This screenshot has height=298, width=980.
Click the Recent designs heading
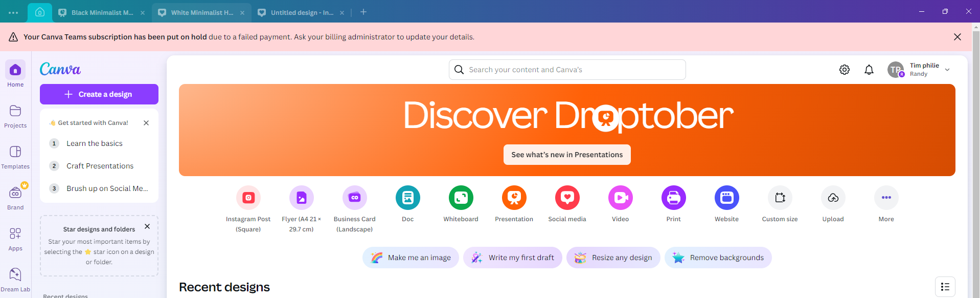click(224, 287)
